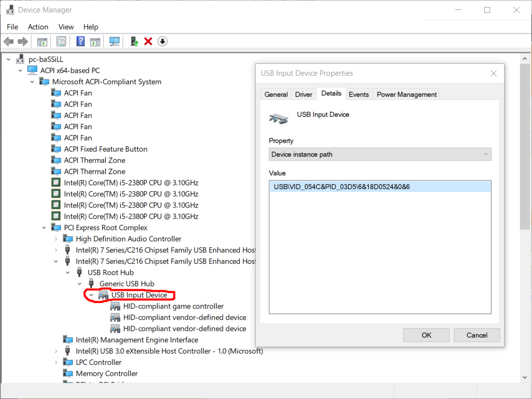Viewport: 532px width, 399px height.
Task: Open the Help menu
Action: click(91, 27)
